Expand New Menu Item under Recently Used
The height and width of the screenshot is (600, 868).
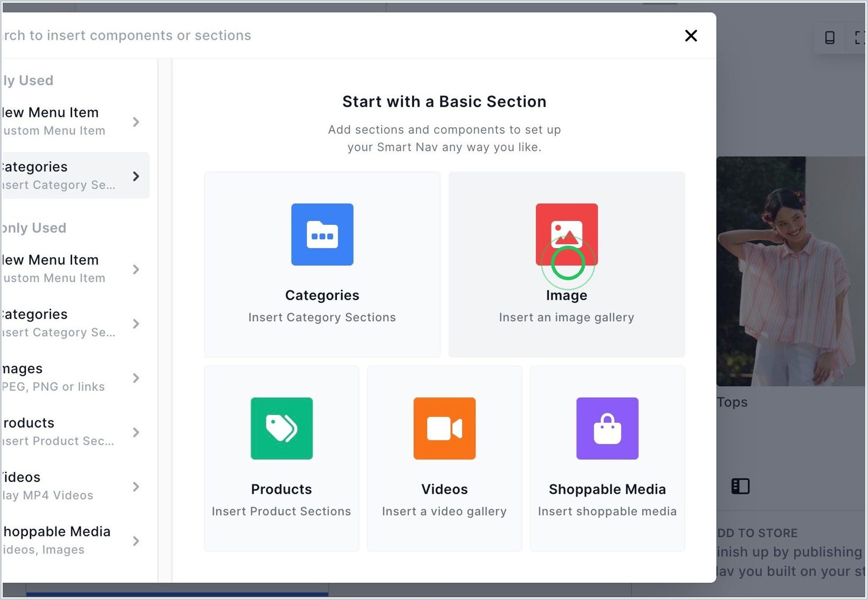pyautogui.click(x=136, y=122)
